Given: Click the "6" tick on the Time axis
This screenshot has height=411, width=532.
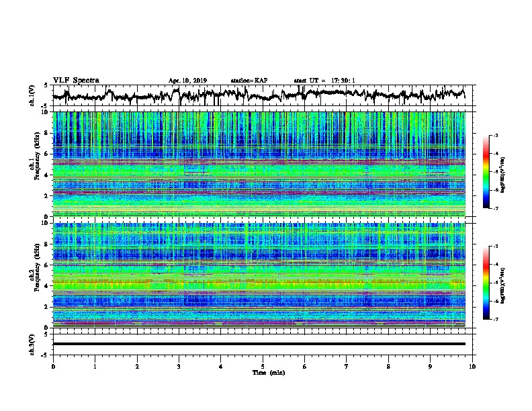Looking at the screenshot, I should click(305, 367).
